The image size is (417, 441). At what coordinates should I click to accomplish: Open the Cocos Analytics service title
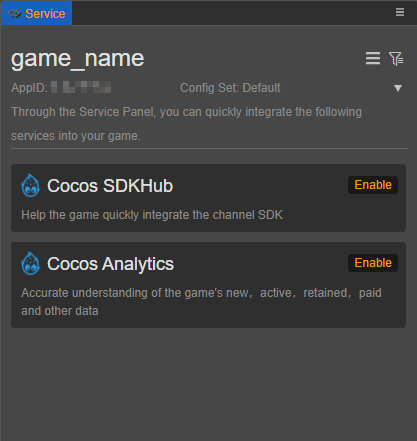click(110, 264)
